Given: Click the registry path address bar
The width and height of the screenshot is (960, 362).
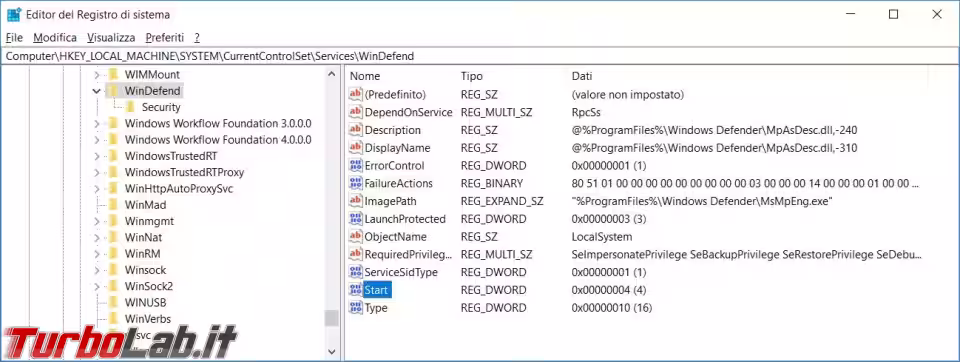Looking at the screenshot, I should tap(480, 56).
